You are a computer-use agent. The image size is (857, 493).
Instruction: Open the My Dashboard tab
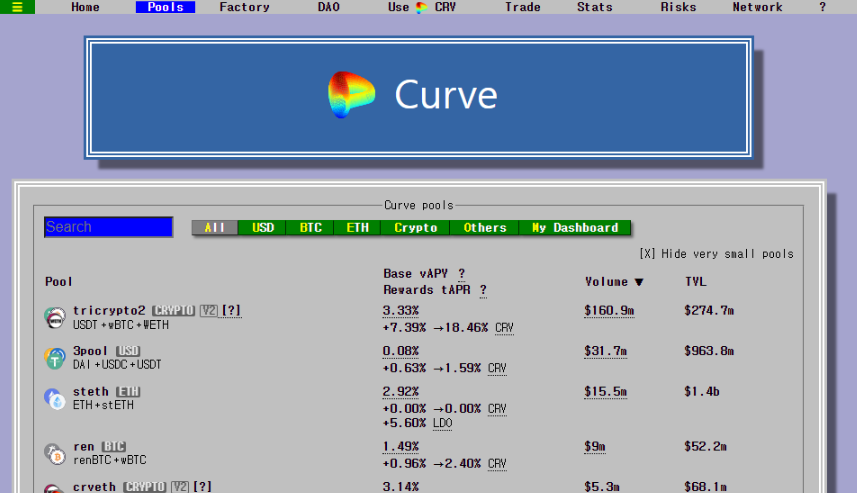point(575,228)
